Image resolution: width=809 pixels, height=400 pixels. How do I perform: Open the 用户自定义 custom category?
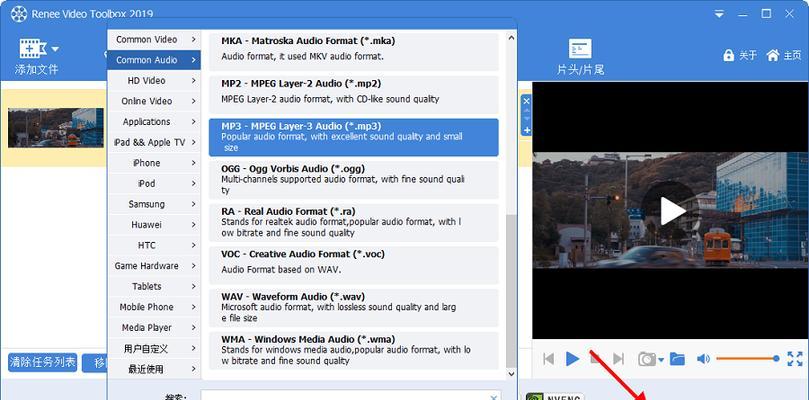(x=154, y=348)
